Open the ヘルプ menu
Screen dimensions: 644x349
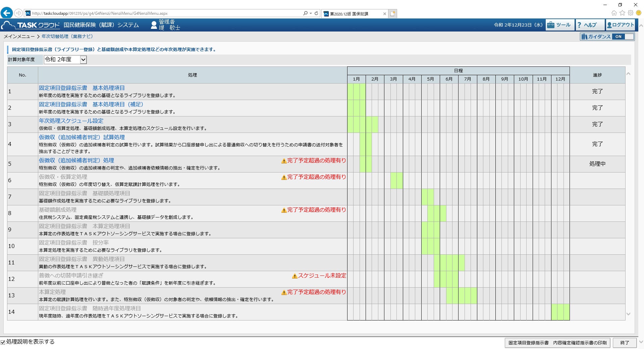click(x=590, y=25)
